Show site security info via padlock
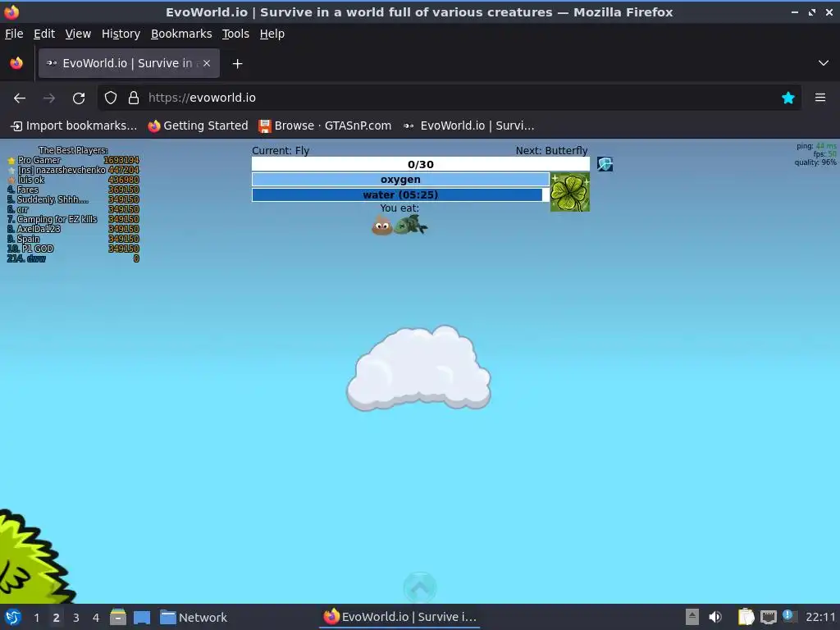 tap(134, 98)
